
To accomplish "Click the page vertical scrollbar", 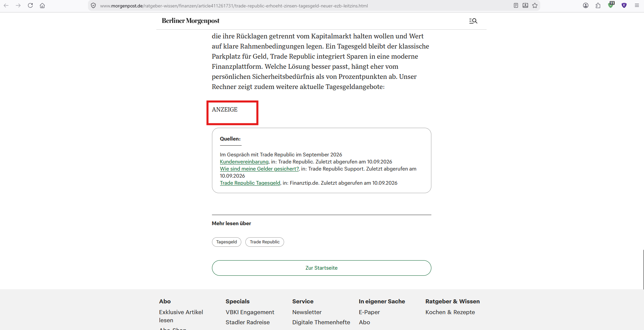I will 643,270.
